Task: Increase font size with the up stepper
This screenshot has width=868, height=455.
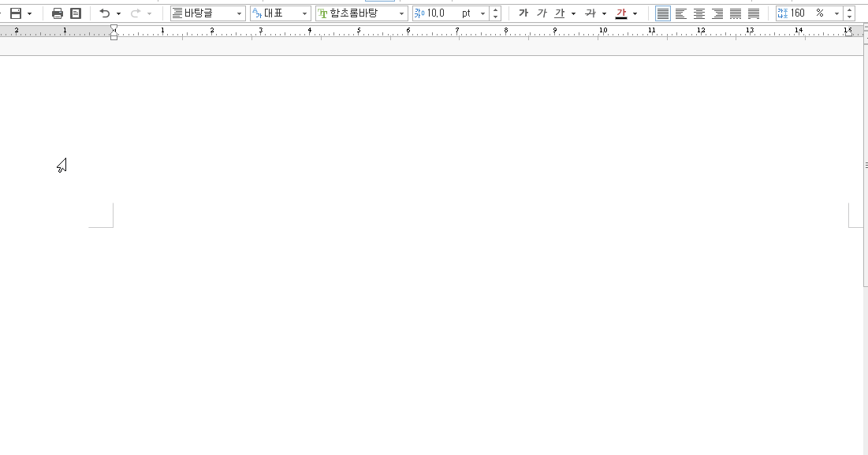Action: click(495, 10)
